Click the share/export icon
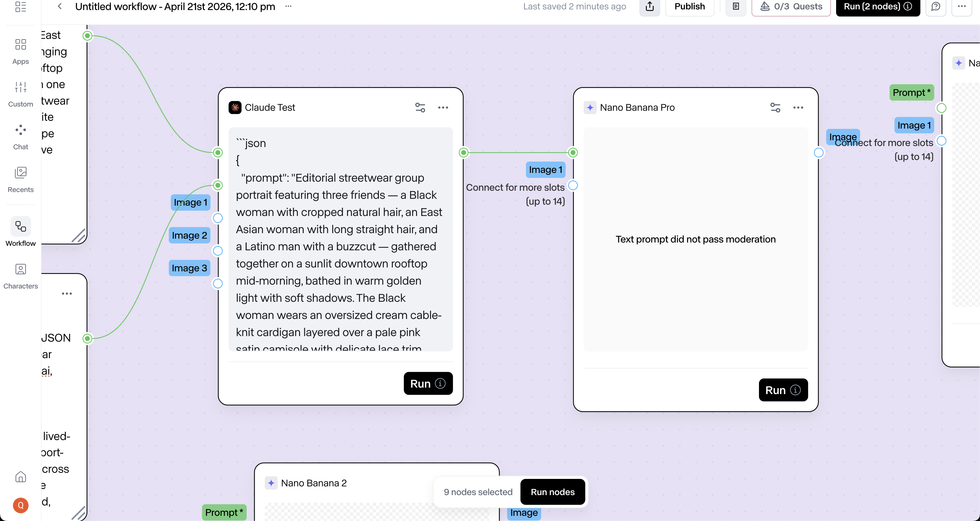Viewport: 980px width, 521px height. click(x=650, y=6)
